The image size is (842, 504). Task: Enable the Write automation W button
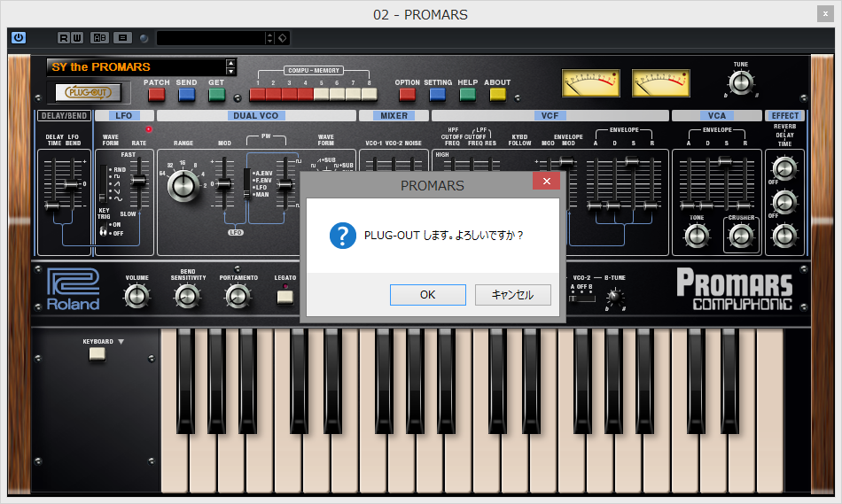[77, 37]
